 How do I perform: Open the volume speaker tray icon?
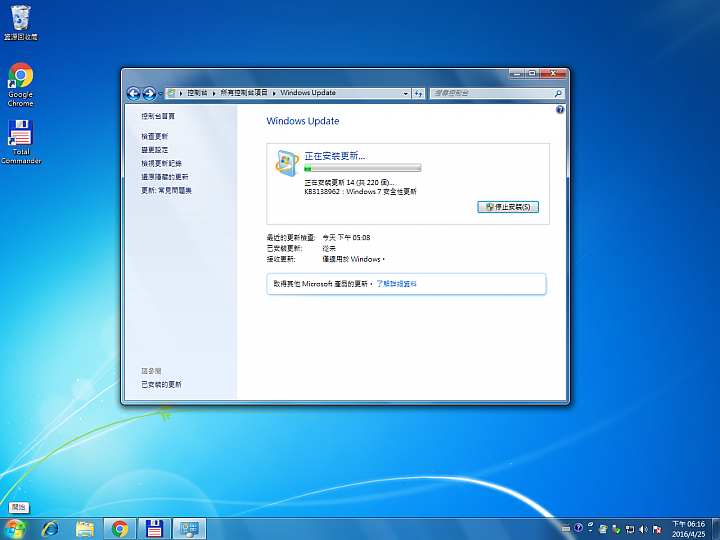[643, 529]
